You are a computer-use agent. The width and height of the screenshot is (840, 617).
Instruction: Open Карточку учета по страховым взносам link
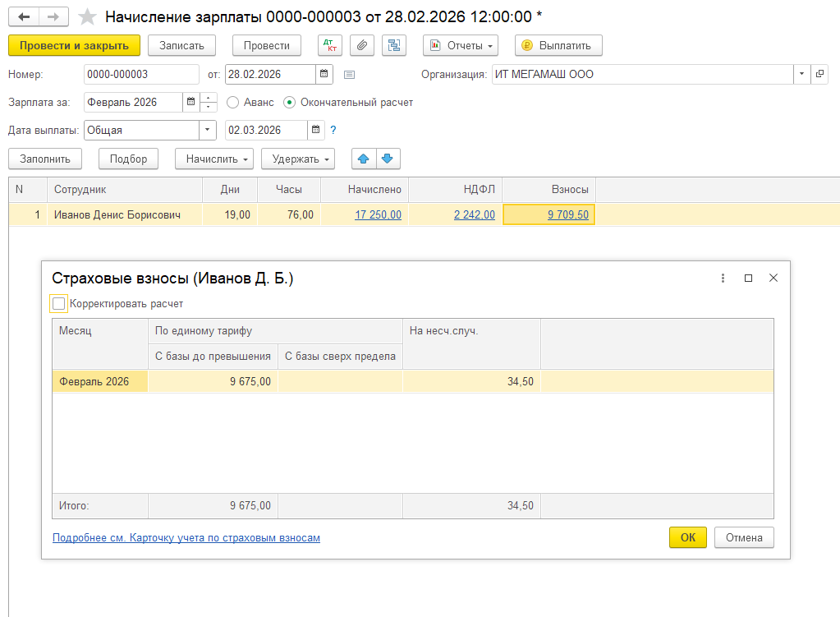186,538
